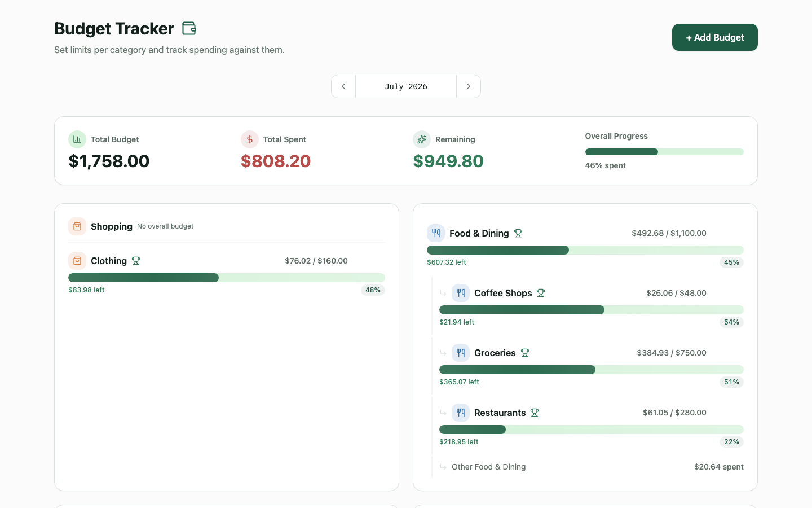Image resolution: width=812 pixels, height=508 pixels.
Task: Click the $384.93 / $750.00 amount
Action: coord(672,353)
